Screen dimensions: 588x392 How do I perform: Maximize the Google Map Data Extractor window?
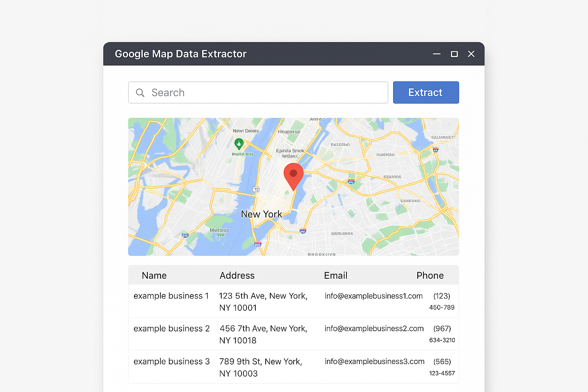pyautogui.click(x=454, y=54)
